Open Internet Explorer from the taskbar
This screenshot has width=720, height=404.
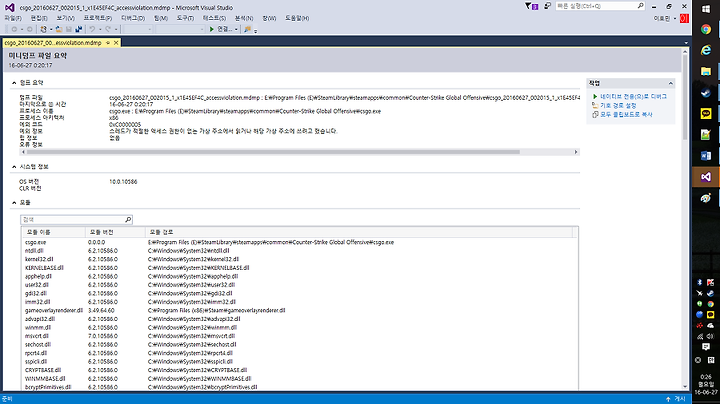click(x=706, y=50)
